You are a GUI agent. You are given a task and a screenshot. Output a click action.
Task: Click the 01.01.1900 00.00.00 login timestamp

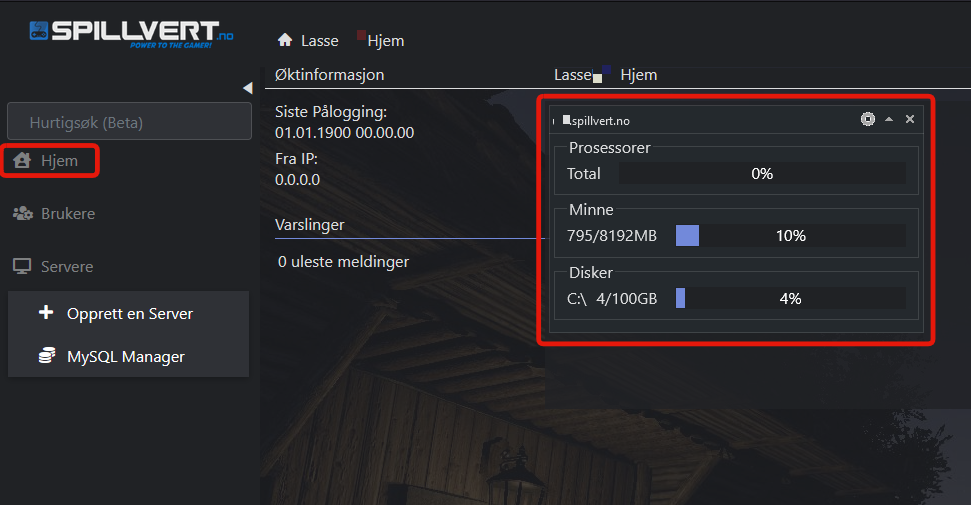(x=344, y=133)
